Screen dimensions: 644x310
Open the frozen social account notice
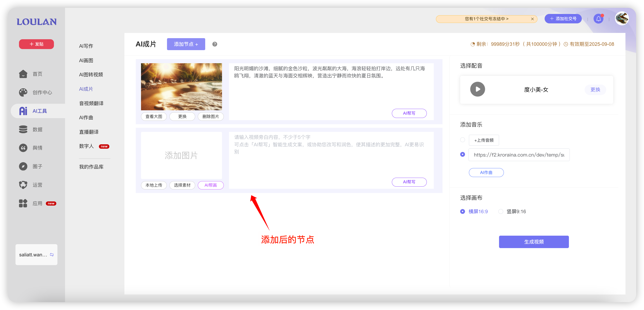point(487,19)
